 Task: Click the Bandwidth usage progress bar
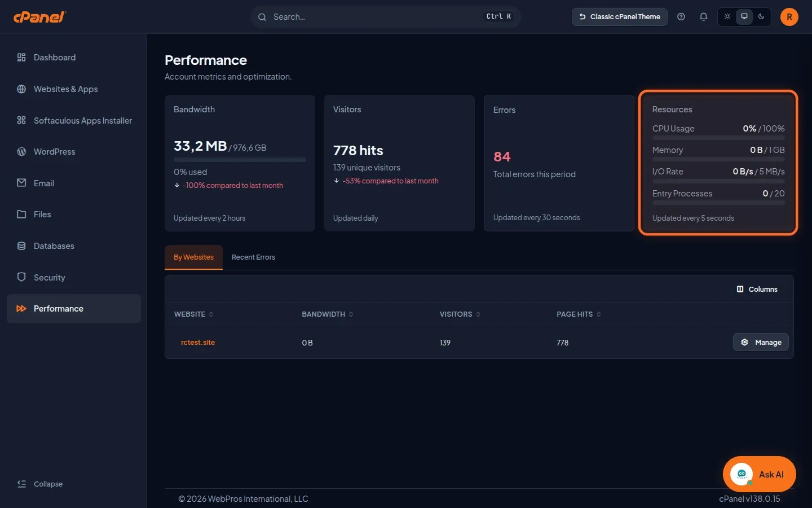click(x=240, y=160)
